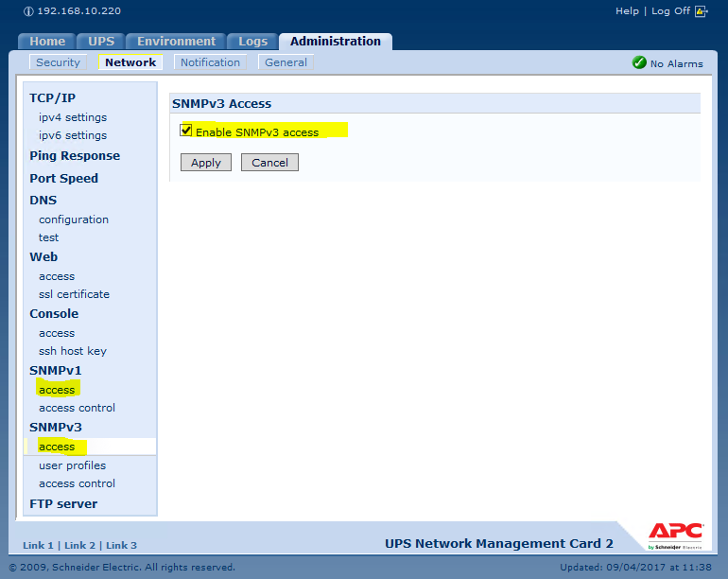Select FTP server in the sidebar
This screenshot has width=728, height=579.
[x=63, y=504]
